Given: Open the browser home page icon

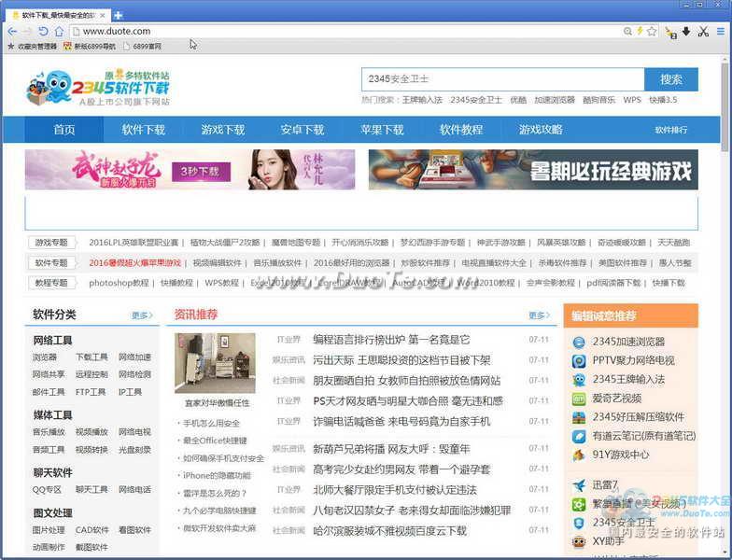Looking at the screenshot, I should 59,32.
